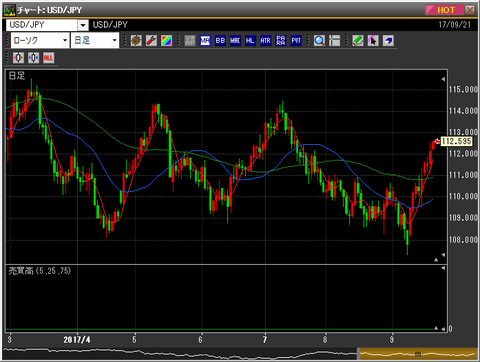Click the 日足 label in the chart corner

tap(17, 76)
